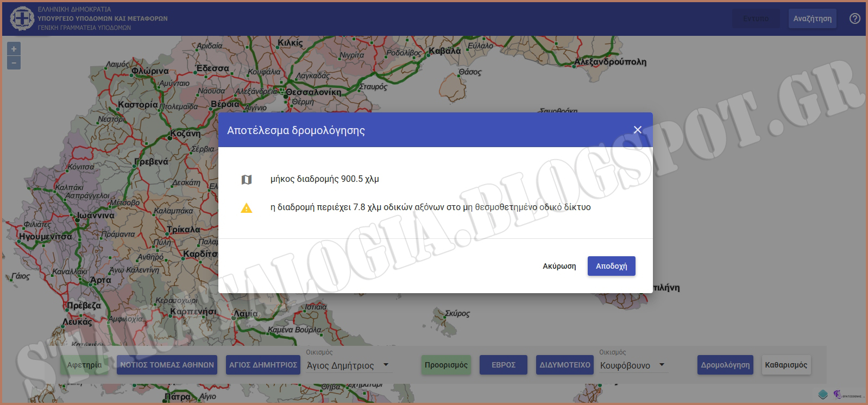Click the Αποτέλεσμα δρομολόγησης dialog title
The height and width of the screenshot is (405, 868).
[x=296, y=130]
